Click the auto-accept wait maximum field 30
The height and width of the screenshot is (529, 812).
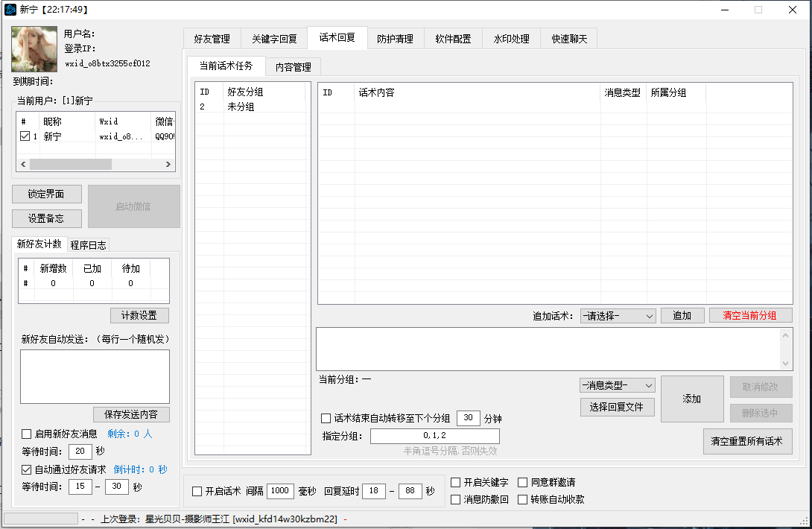[116, 487]
